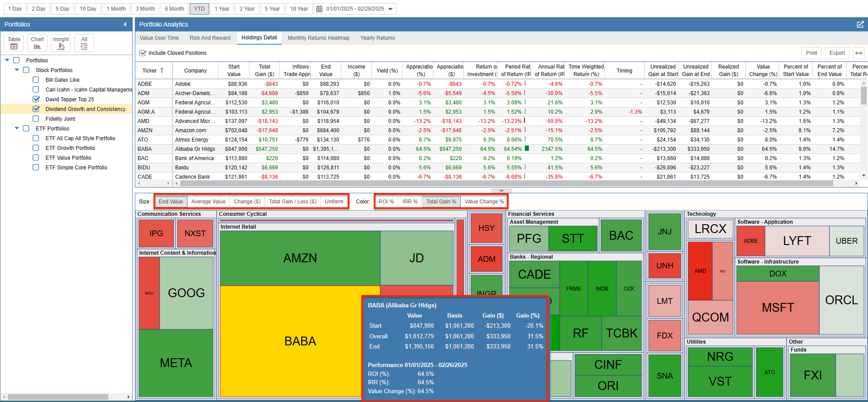Uncheck Dividend Growth and Consistency portfolio
Image resolution: width=868 pixels, height=402 pixels.
click(x=36, y=109)
